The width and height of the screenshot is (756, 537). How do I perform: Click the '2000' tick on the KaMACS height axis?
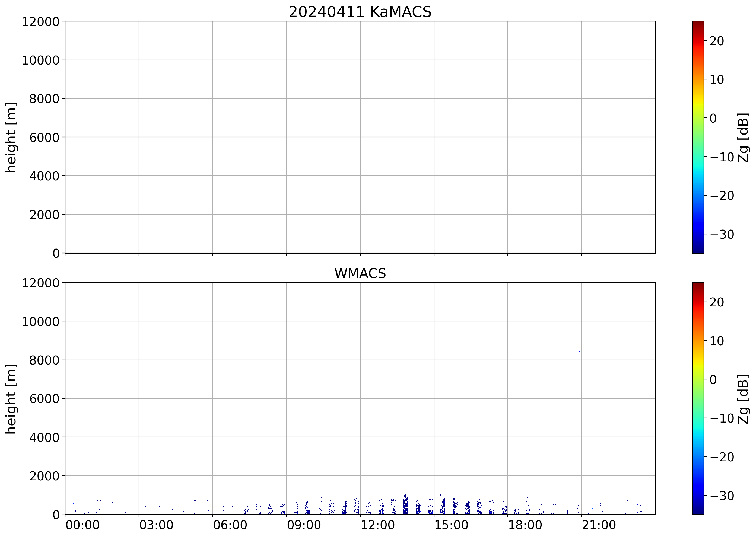(44, 215)
